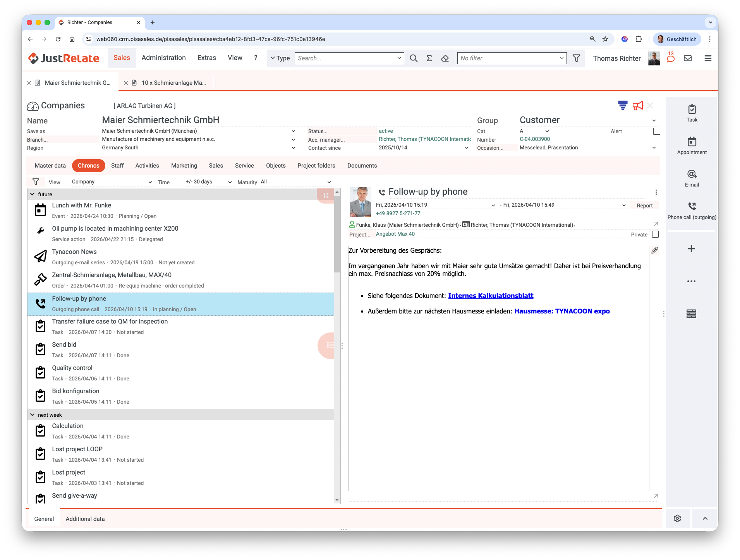Viewport: 740px width, 560px height.
Task: Click the red megaphone icon
Action: [x=638, y=106]
